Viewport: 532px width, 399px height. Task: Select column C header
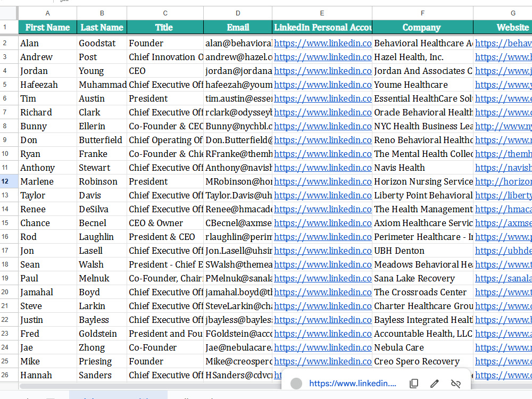[x=165, y=13]
